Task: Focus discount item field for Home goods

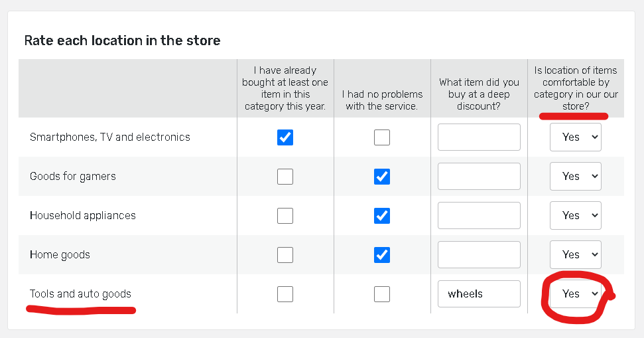Action: 479,255
